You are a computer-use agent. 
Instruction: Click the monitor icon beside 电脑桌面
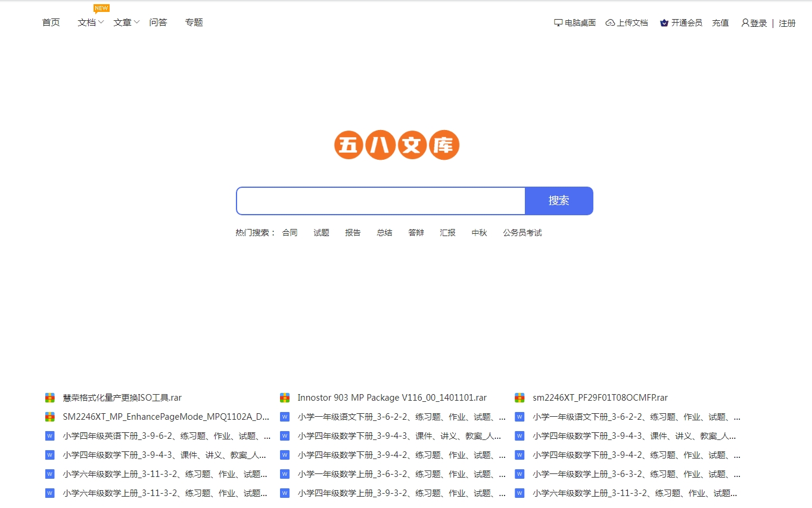pyautogui.click(x=558, y=22)
